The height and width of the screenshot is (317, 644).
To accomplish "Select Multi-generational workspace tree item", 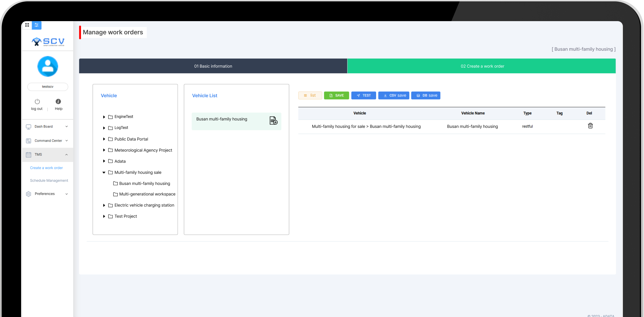I will pyautogui.click(x=147, y=194).
